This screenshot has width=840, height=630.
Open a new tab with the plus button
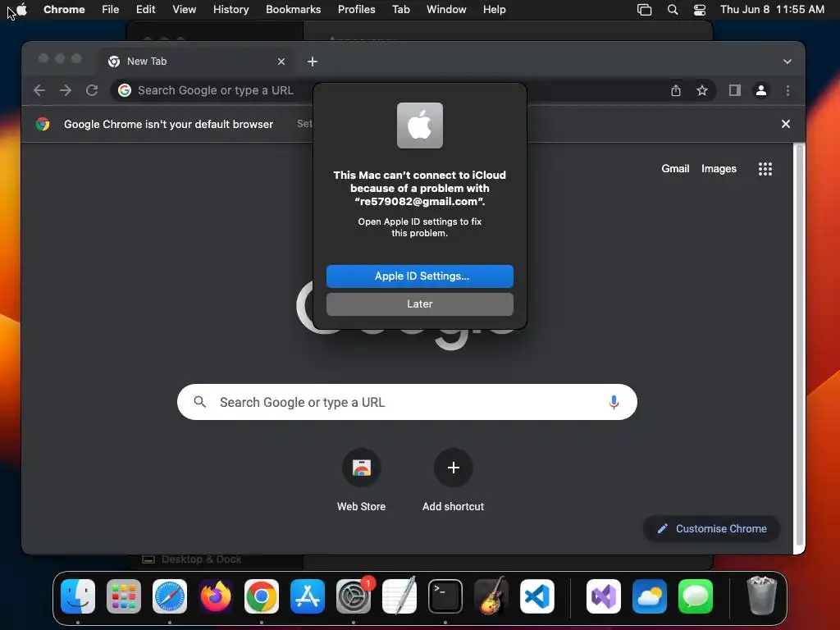pos(313,62)
